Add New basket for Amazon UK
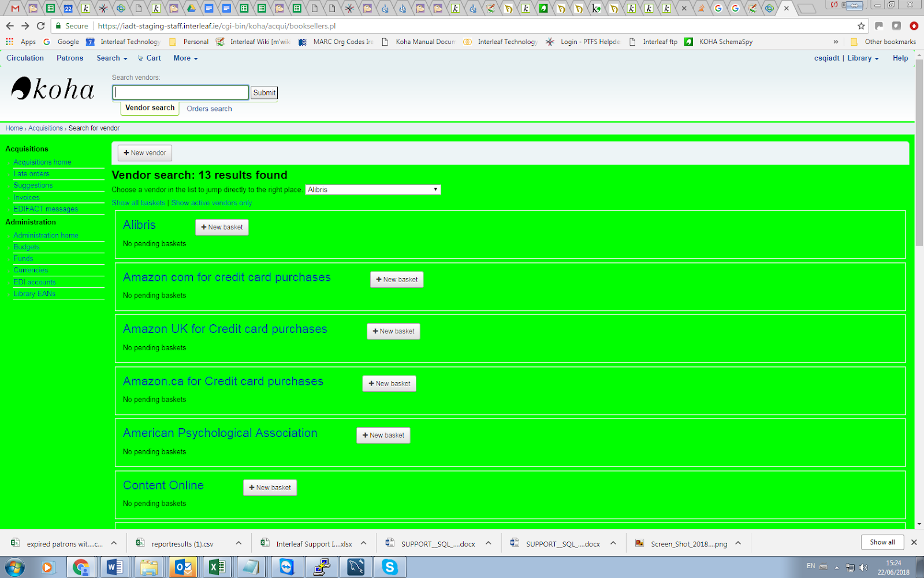The image size is (924, 578). pos(393,331)
